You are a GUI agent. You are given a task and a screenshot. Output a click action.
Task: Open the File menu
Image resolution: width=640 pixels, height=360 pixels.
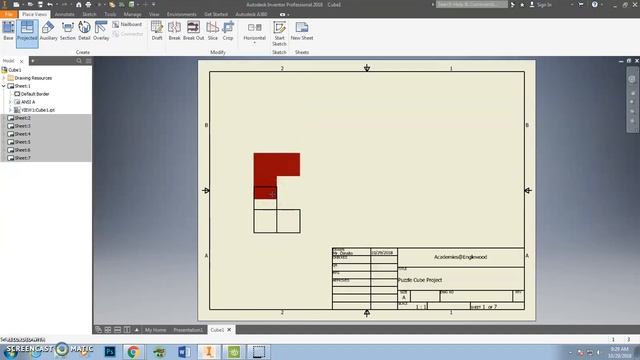click(9, 14)
